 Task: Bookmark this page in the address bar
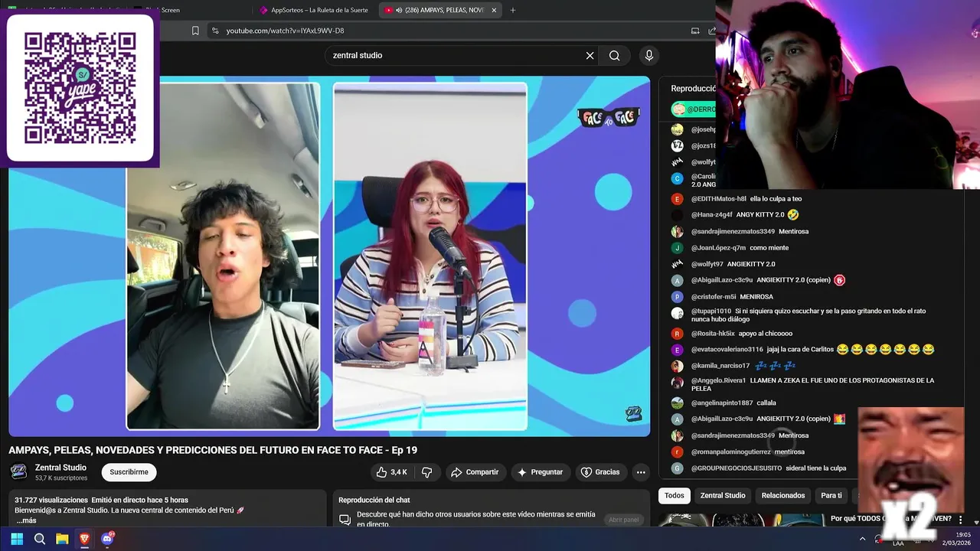[x=195, y=31]
